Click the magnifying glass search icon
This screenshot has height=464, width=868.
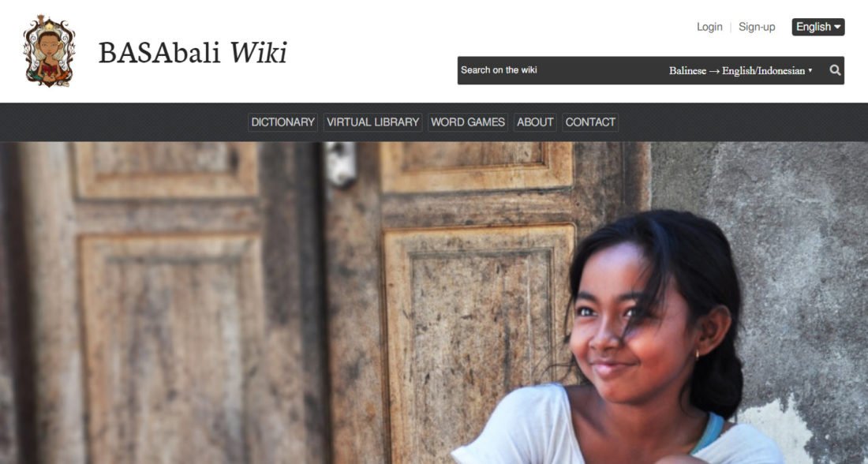(835, 70)
